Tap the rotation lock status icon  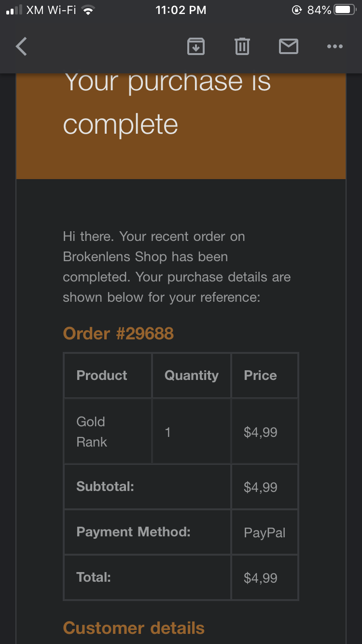coord(297,10)
